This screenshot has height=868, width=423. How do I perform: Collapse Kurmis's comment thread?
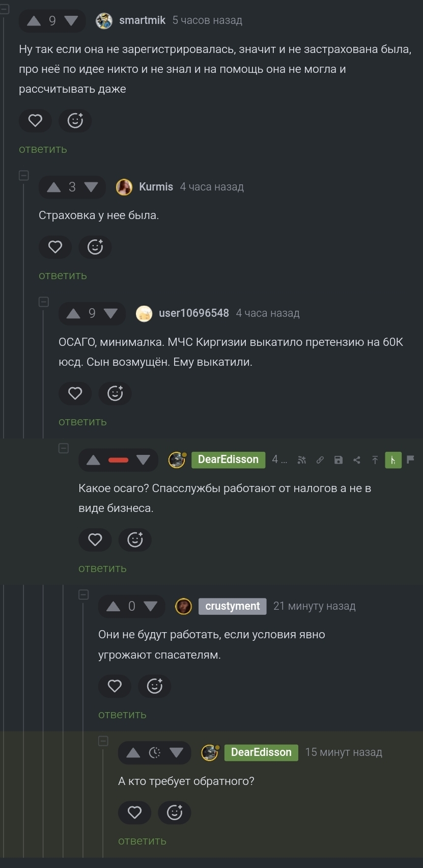pyautogui.click(x=24, y=176)
